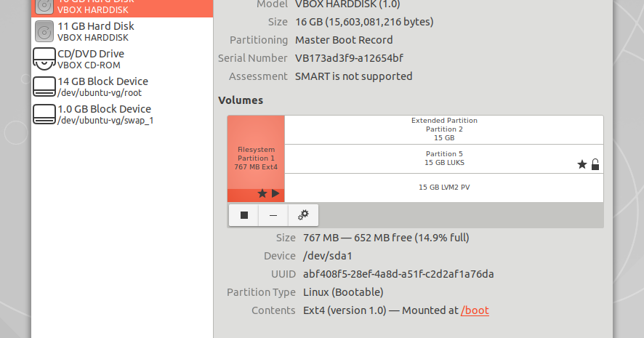Select 11 GB Hard Disk in device list
Image resolution: width=644 pixels, height=338 pixels.
[x=122, y=31]
